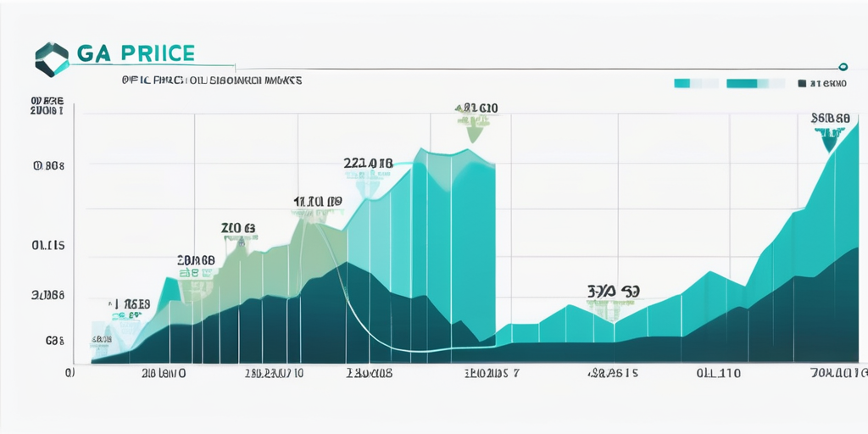Click the pale marker at the chart's lower-left start
868x434 pixels.
102,339
